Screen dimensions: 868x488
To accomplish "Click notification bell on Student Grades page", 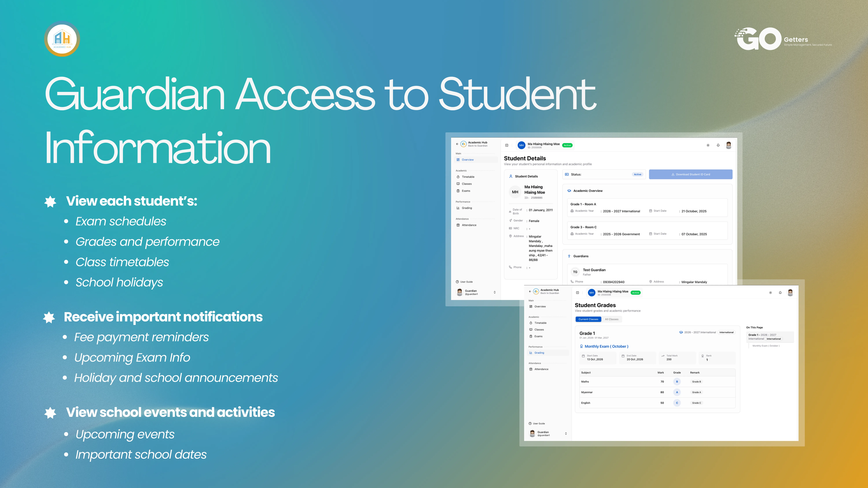I will click(x=780, y=293).
